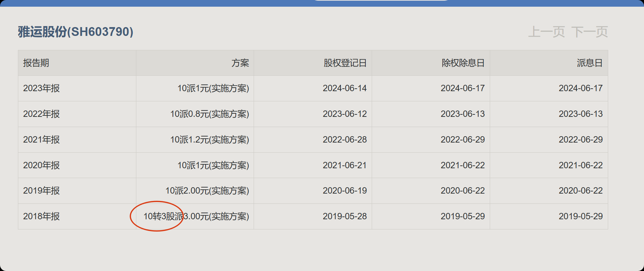644x271 pixels.
Task: Select the 2022年报 row cell
Action: [x=41, y=114]
